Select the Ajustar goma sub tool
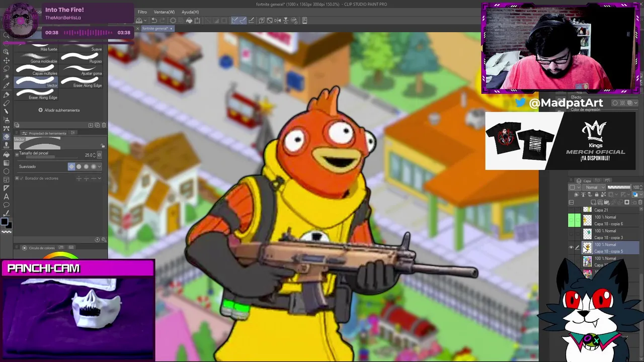The width and height of the screenshot is (644, 362). [x=81, y=70]
